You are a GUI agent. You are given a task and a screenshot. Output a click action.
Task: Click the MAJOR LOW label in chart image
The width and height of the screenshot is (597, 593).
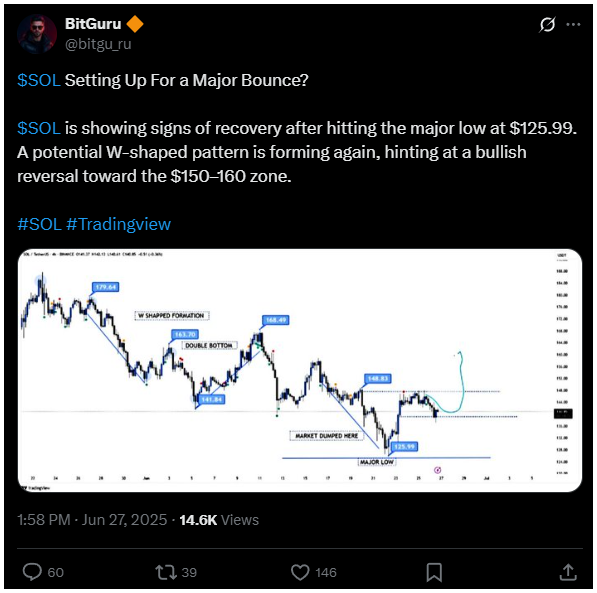coord(377,462)
